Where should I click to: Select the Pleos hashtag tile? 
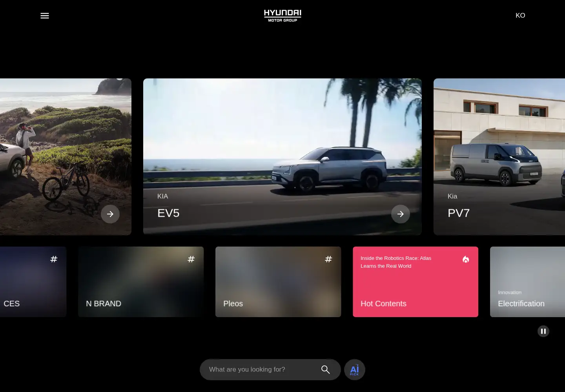pos(278,282)
